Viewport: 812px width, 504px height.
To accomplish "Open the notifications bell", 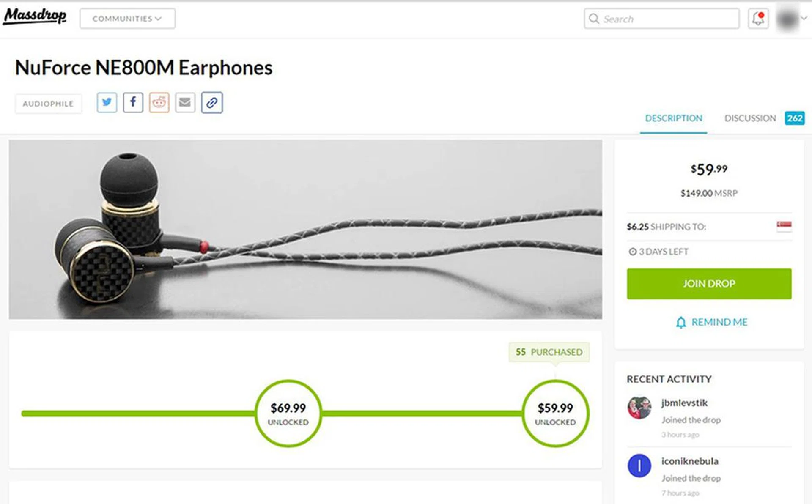I will 758,19.
